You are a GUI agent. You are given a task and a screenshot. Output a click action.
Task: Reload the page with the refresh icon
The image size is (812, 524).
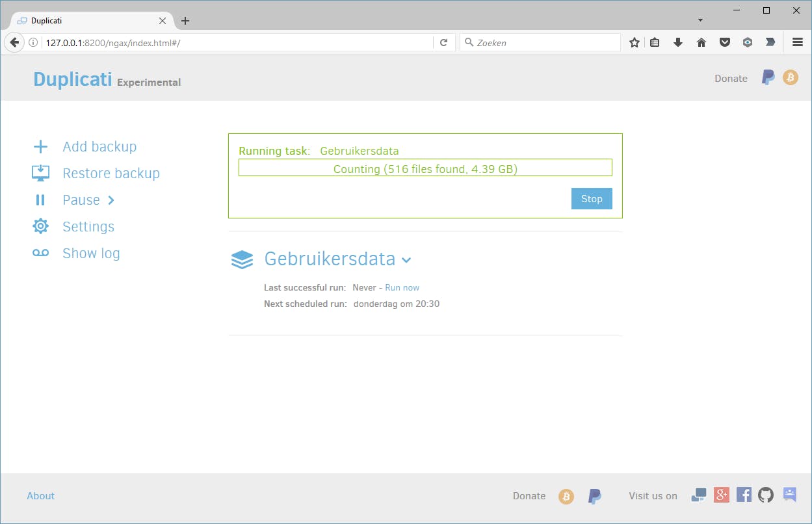pyautogui.click(x=444, y=42)
